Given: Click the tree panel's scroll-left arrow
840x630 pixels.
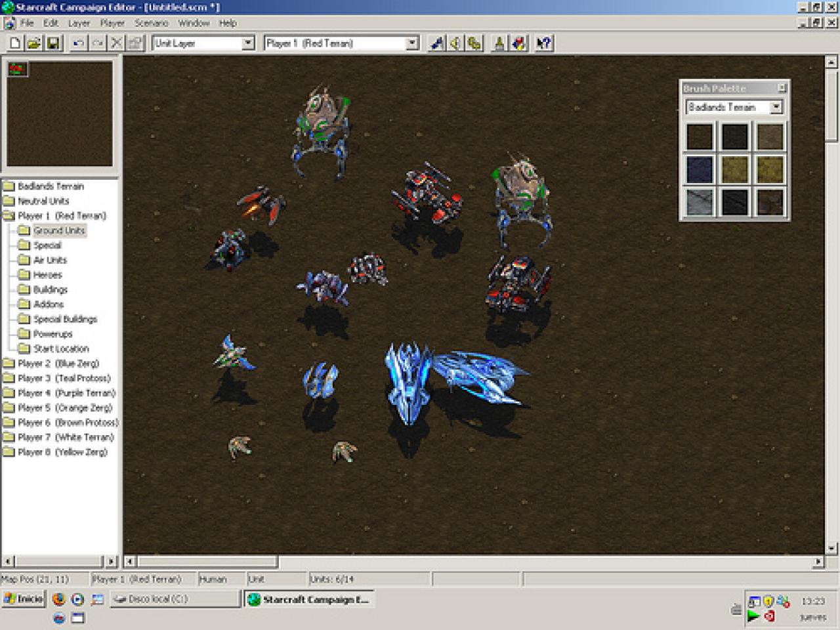Looking at the screenshot, I should (x=8, y=562).
